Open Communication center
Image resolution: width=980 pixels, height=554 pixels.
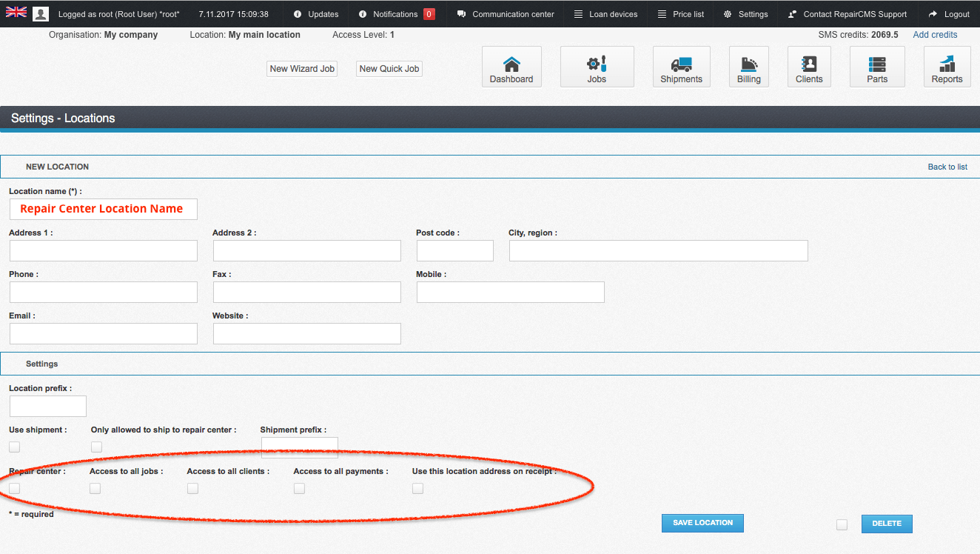pos(506,14)
